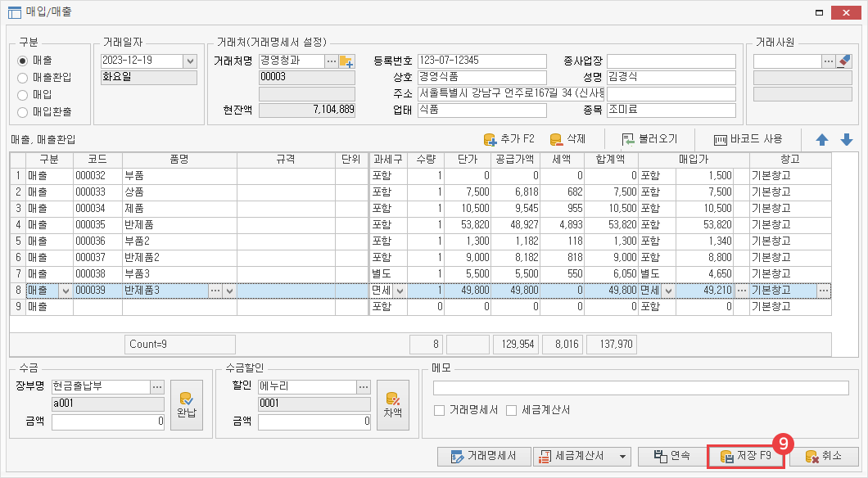Click the 연속 button
The width and height of the screenshot is (868, 478).
pos(672,457)
